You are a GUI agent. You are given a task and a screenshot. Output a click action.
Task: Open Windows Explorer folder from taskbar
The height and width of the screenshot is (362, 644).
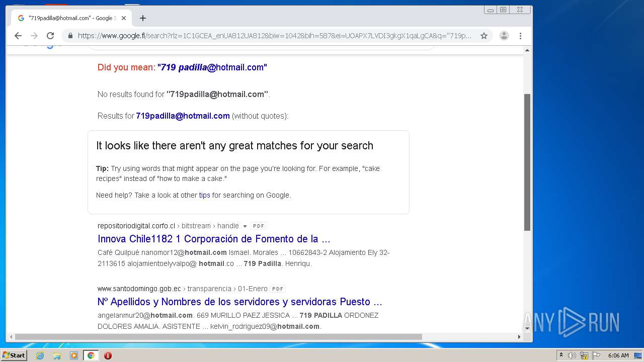tap(57, 355)
